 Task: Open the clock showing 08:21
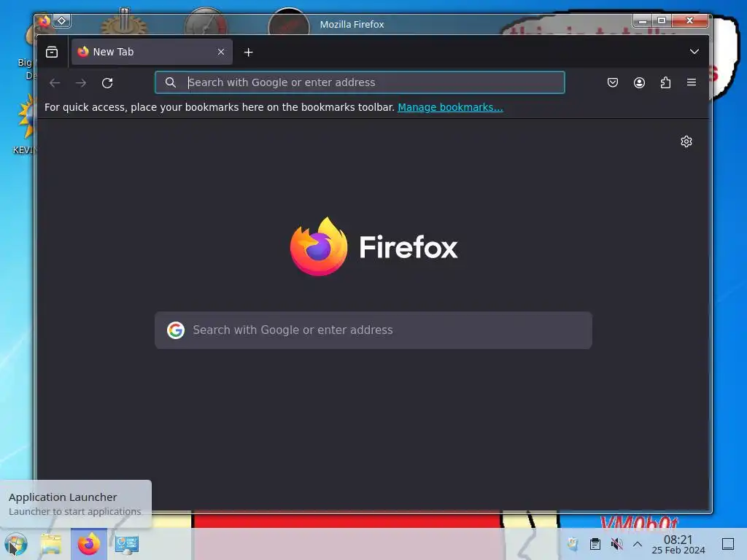678,544
